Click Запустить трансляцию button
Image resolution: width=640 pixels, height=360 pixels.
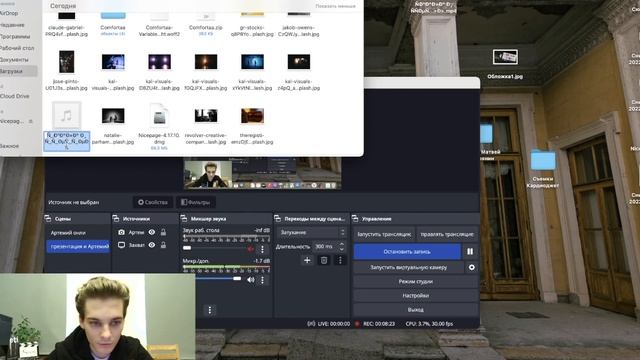point(384,234)
